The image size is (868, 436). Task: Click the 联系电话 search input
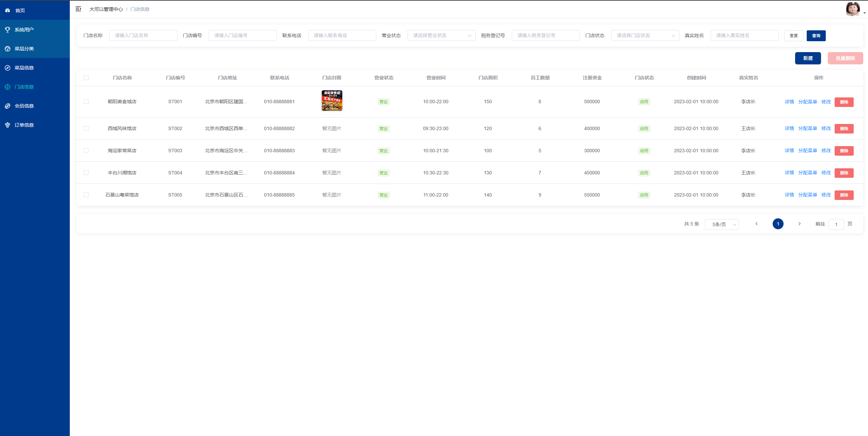pyautogui.click(x=342, y=35)
